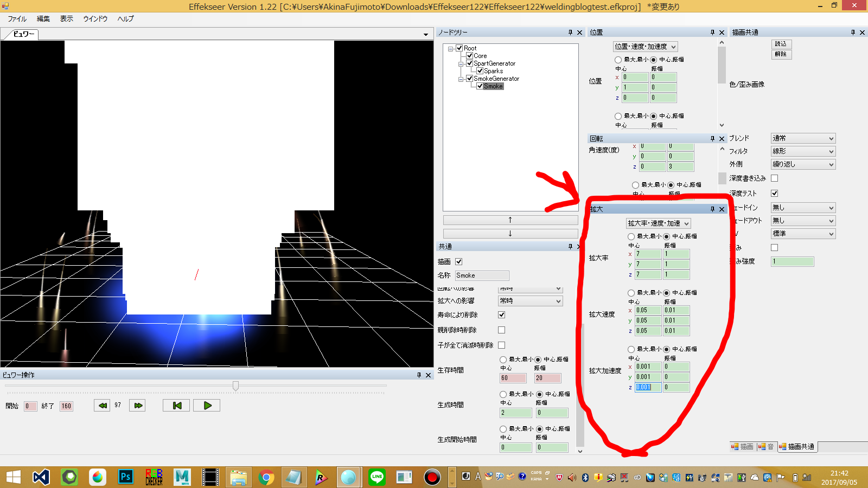Select 最大,最小 radio for 拡大率

631,236
